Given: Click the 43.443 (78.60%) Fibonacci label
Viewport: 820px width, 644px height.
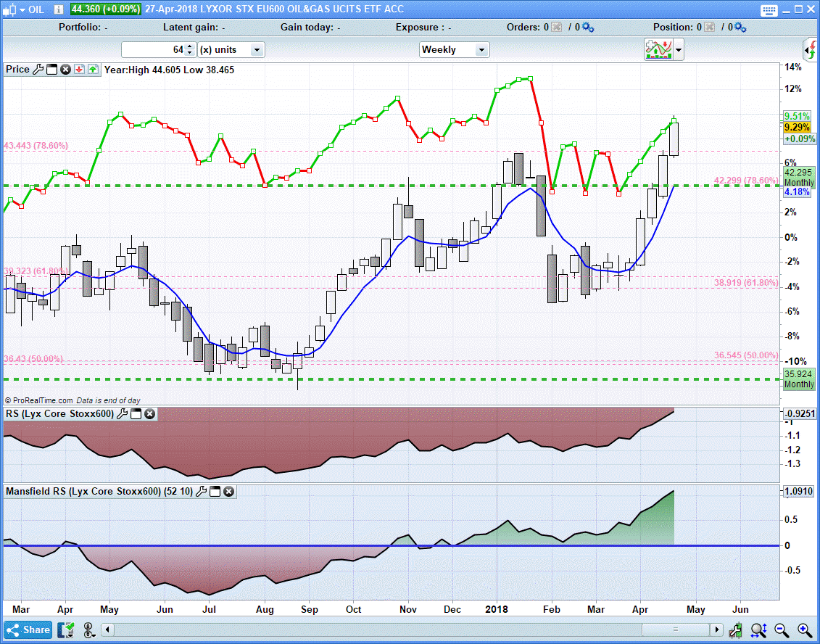Looking at the screenshot, I should tap(36, 146).
